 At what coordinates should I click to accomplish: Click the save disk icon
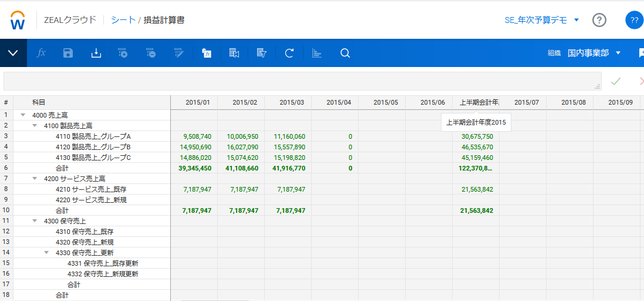point(68,53)
